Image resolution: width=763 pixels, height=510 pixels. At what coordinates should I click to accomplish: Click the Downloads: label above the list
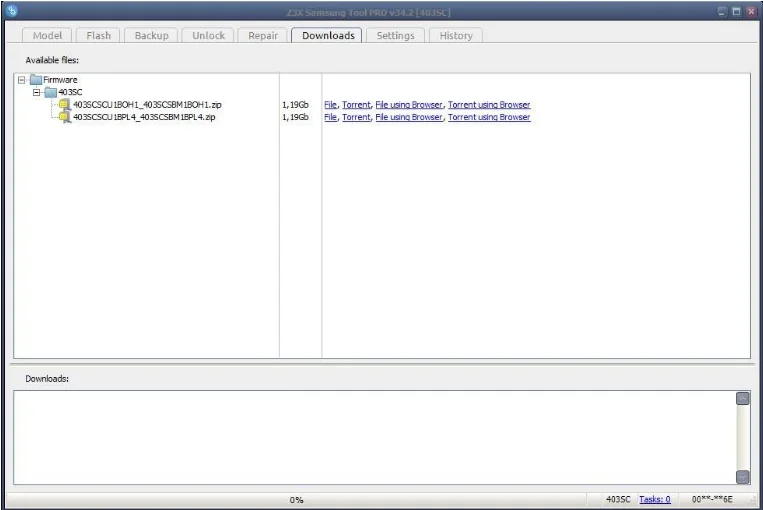(47, 379)
